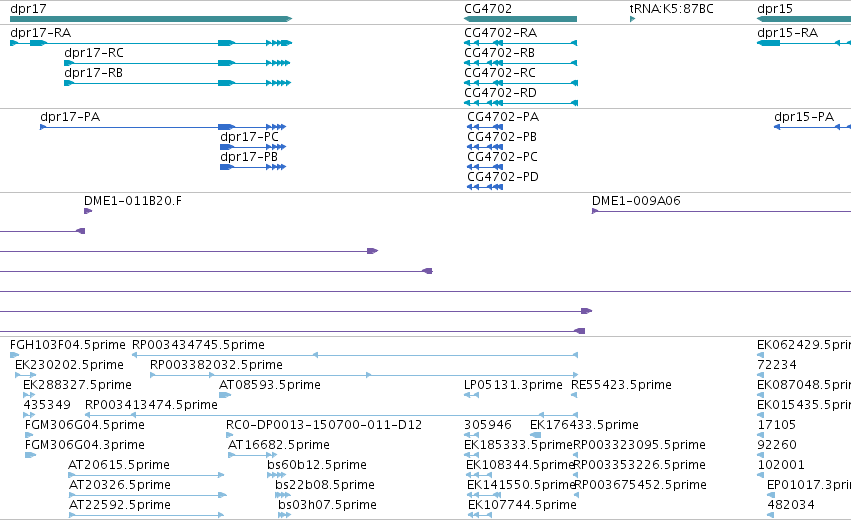This screenshot has height=520, width=851.
Task: Click the 435349 feature
Action: tap(29, 415)
